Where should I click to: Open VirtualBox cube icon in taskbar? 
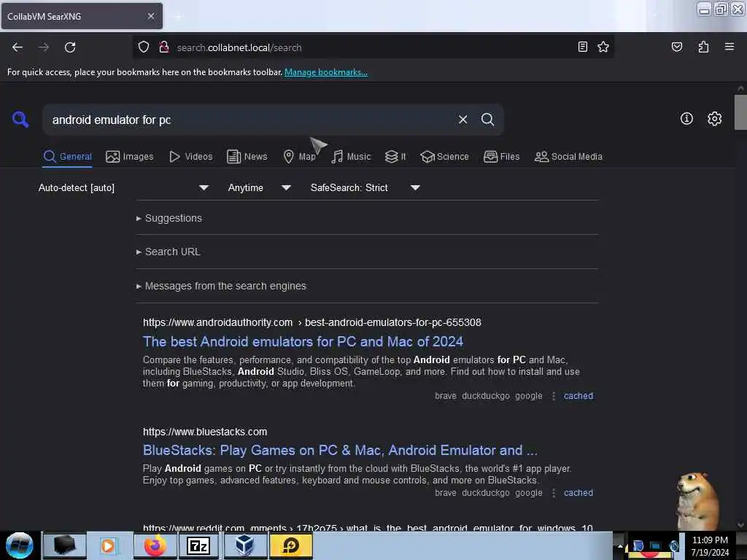pyautogui.click(x=244, y=545)
